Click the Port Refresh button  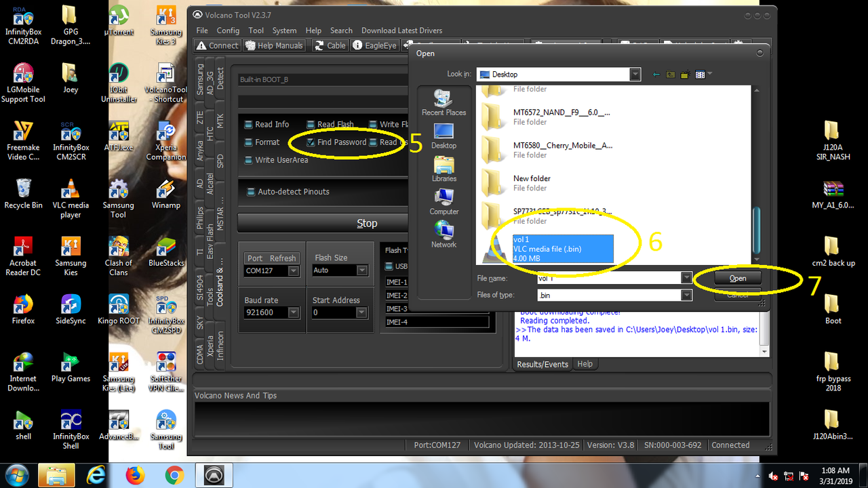(x=271, y=258)
